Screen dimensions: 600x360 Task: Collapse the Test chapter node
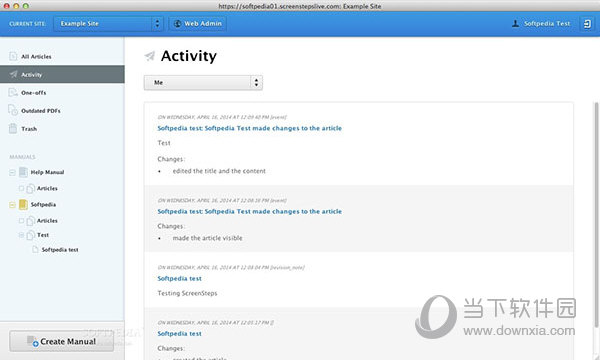coord(21,235)
